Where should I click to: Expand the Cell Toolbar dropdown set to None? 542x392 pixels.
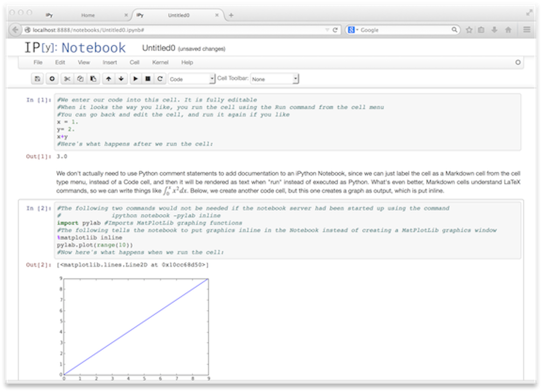pos(274,79)
